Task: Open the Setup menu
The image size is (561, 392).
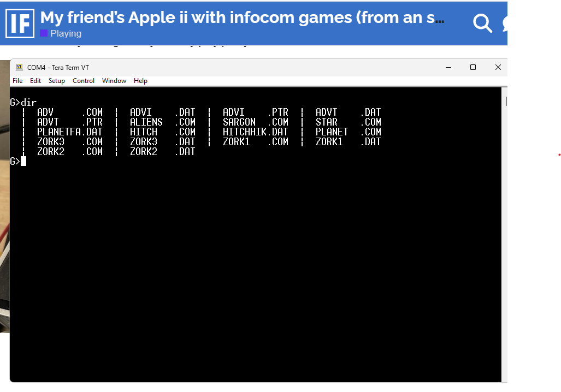Action: [56, 81]
